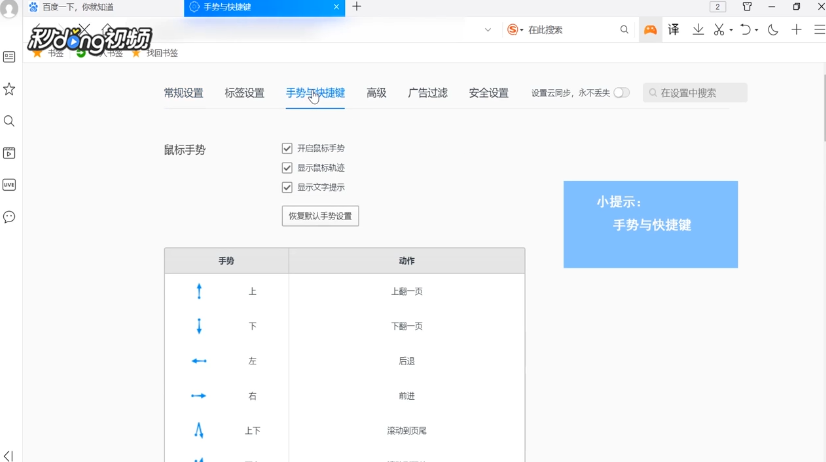
Task: Switch to the 百度一下 browser tab
Action: pyautogui.click(x=103, y=7)
